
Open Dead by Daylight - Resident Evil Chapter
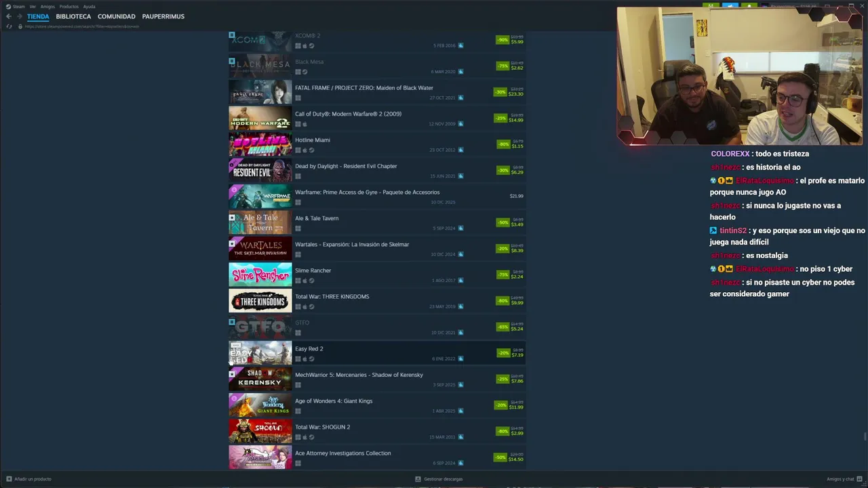click(346, 166)
